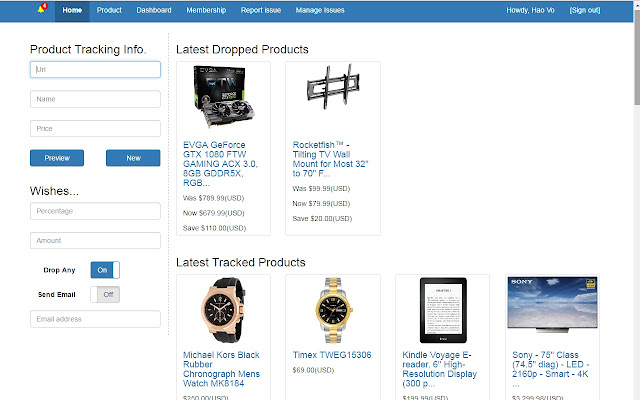The image size is (640, 400).
Task: Focus the Percentage wish field
Action: tap(95, 211)
